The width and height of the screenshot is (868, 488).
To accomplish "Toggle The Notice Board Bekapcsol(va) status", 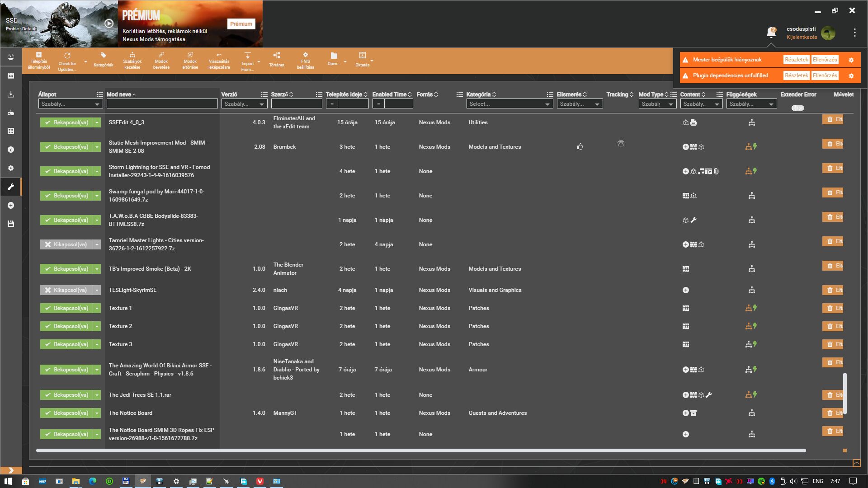I will pos(66,413).
